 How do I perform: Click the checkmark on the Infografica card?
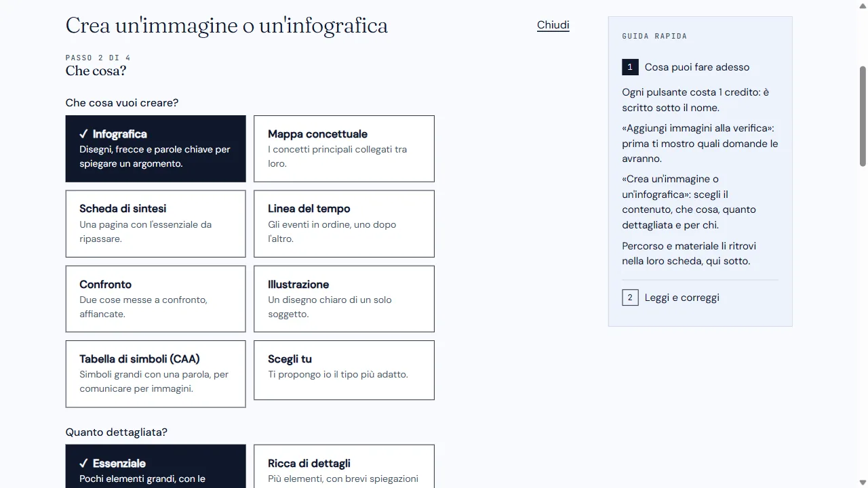83,134
